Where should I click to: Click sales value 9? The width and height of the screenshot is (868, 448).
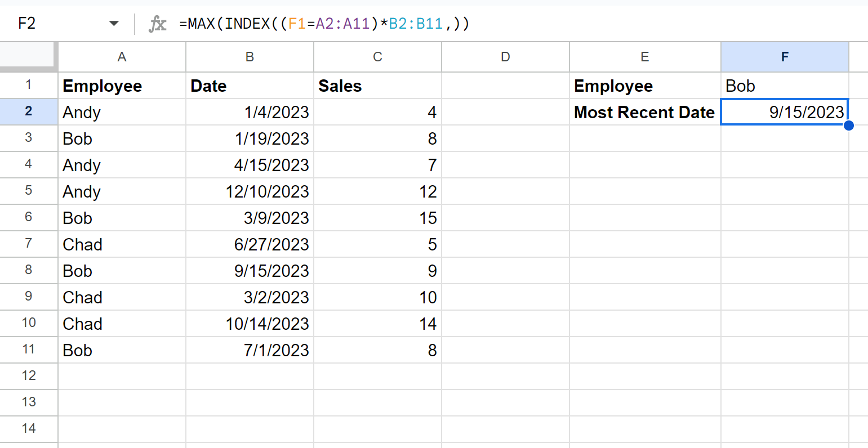(x=377, y=271)
